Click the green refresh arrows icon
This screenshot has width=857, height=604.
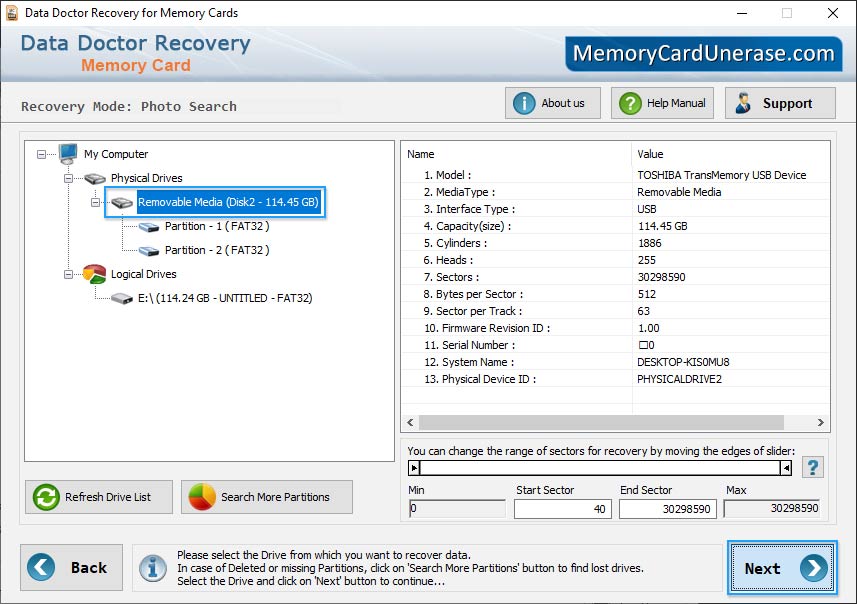(x=46, y=497)
